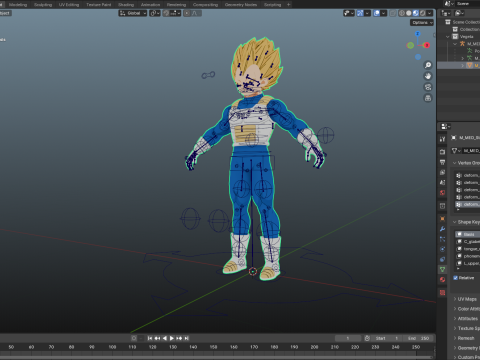
Task: Open the Modifiers wrench tab icon
Action: [442, 229]
